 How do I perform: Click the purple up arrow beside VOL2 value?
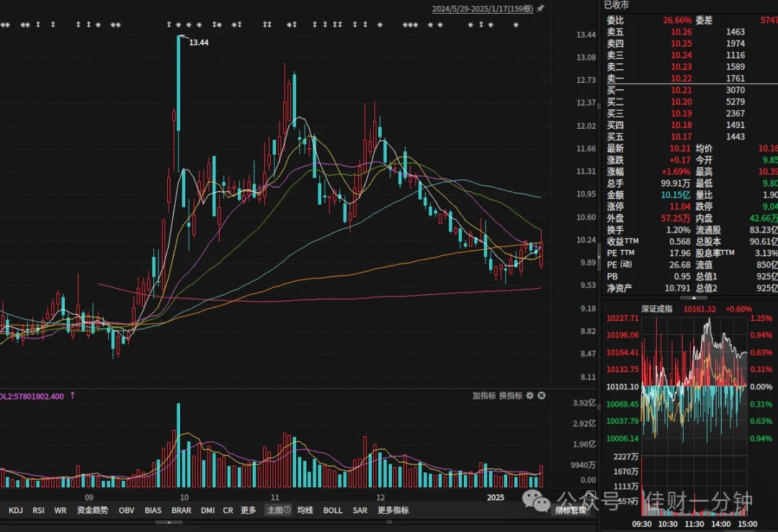[x=73, y=395]
